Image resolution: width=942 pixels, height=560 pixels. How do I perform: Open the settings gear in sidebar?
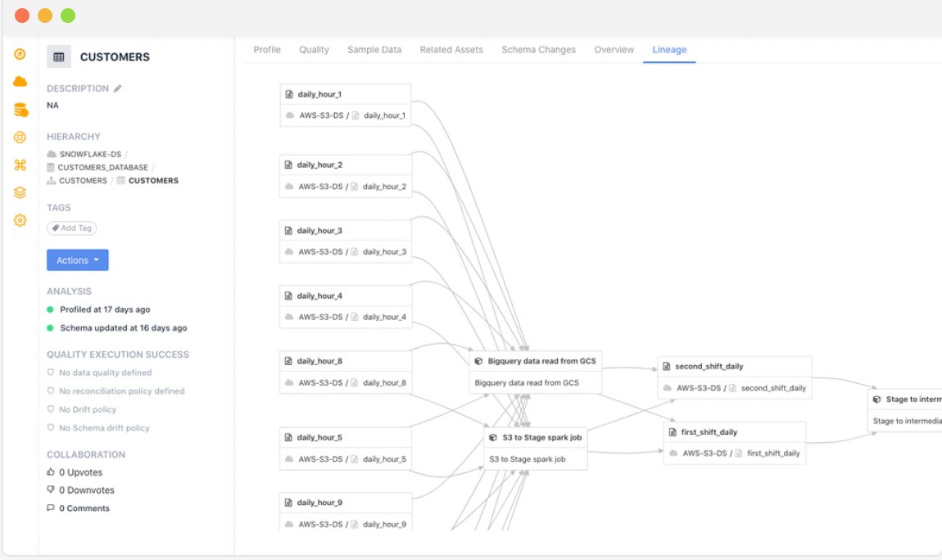pos(20,220)
